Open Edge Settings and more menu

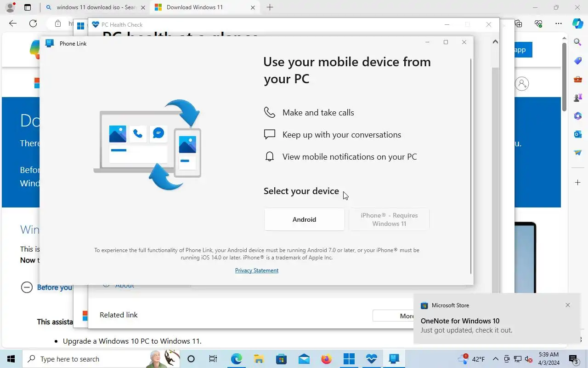(558, 23)
